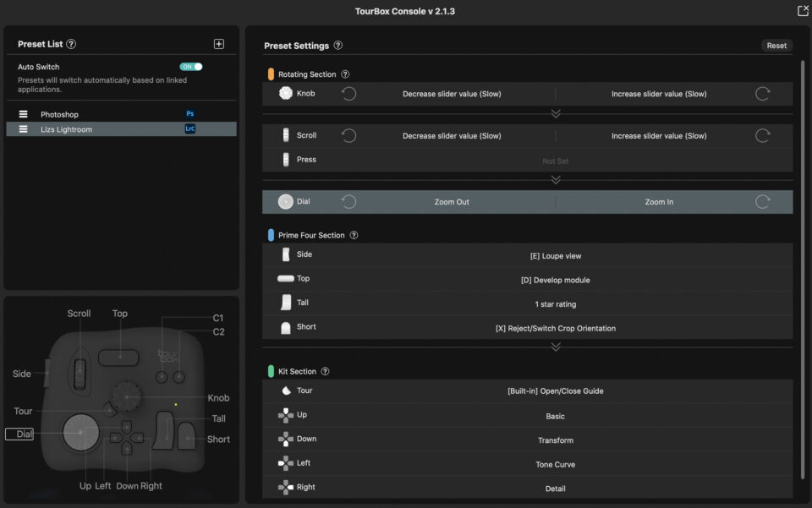Click help icon beside Kit Section
This screenshot has height=508, width=812.
click(326, 371)
